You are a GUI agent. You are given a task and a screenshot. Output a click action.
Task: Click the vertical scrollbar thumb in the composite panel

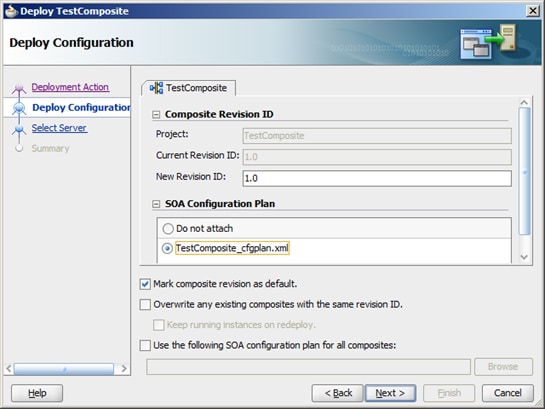tap(524, 171)
